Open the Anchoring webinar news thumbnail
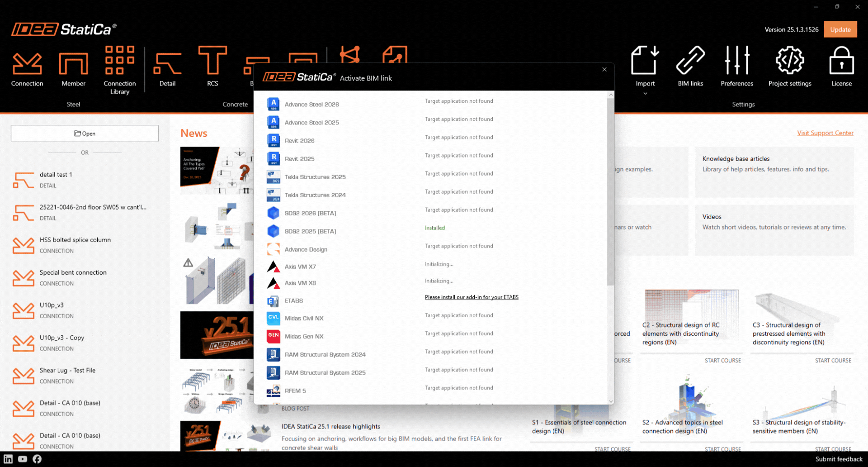The image size is (868, 467). [217, 171]
